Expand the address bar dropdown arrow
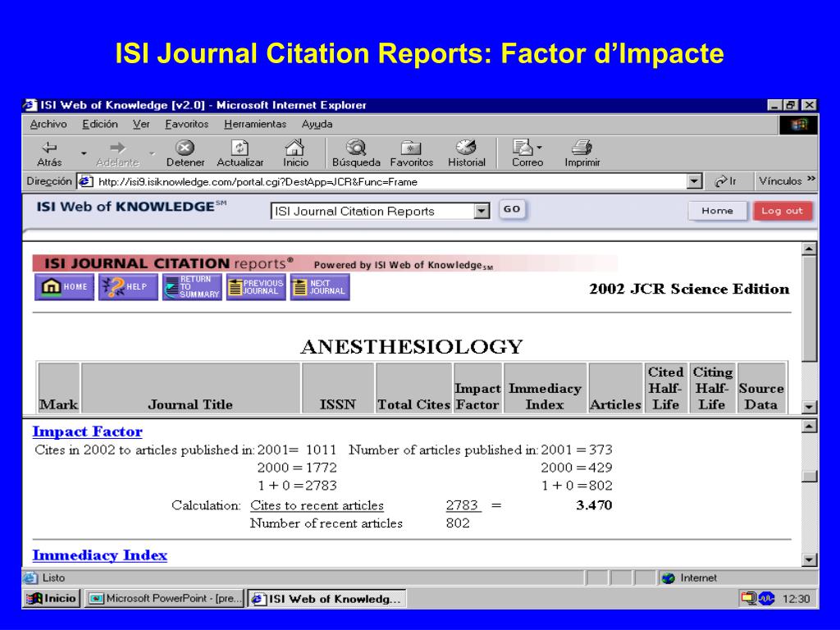This screenshot has width=840, height=630. click(x=694, y=181)
